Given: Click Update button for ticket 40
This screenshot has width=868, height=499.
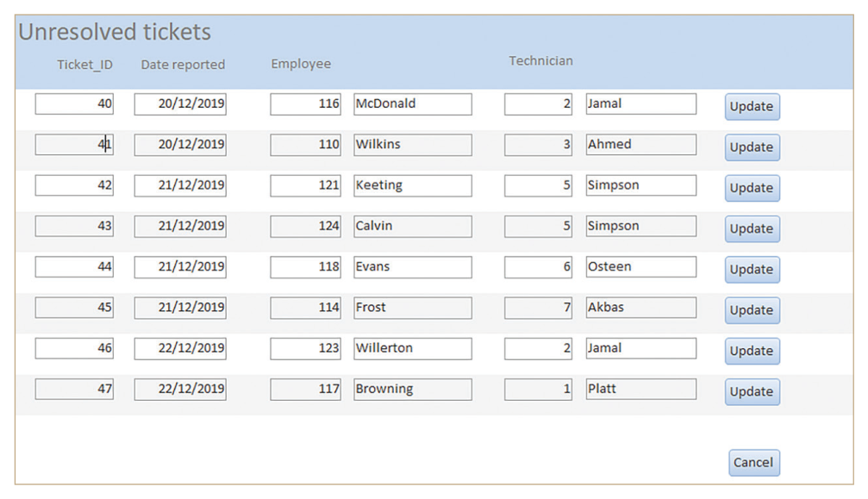Looking at the screenshot, I should pyautogui.click(x=752, y=106).
